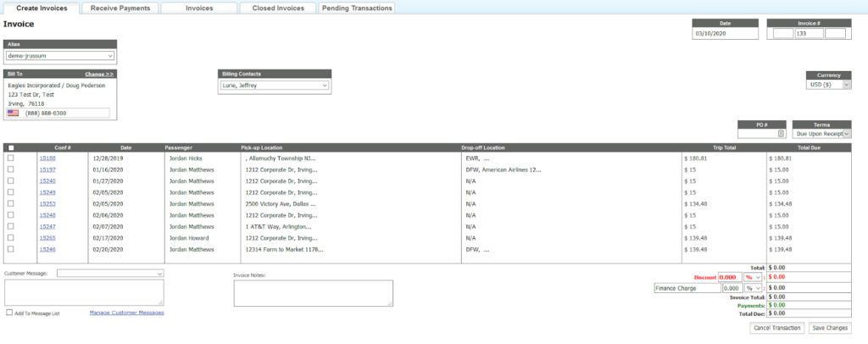
Task: Open the Discount percent type dropdown
Action: 752,277
